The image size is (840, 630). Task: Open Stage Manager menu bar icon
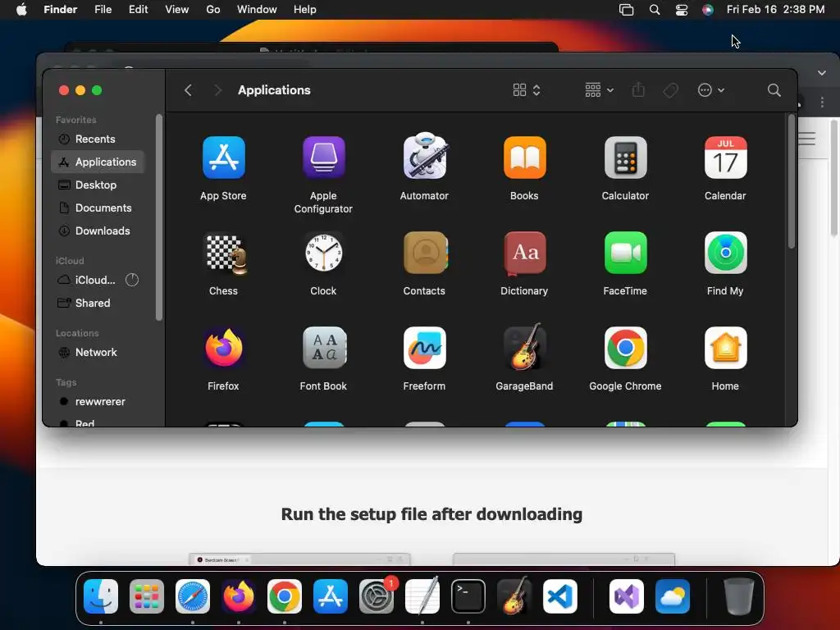coord(626,10)
